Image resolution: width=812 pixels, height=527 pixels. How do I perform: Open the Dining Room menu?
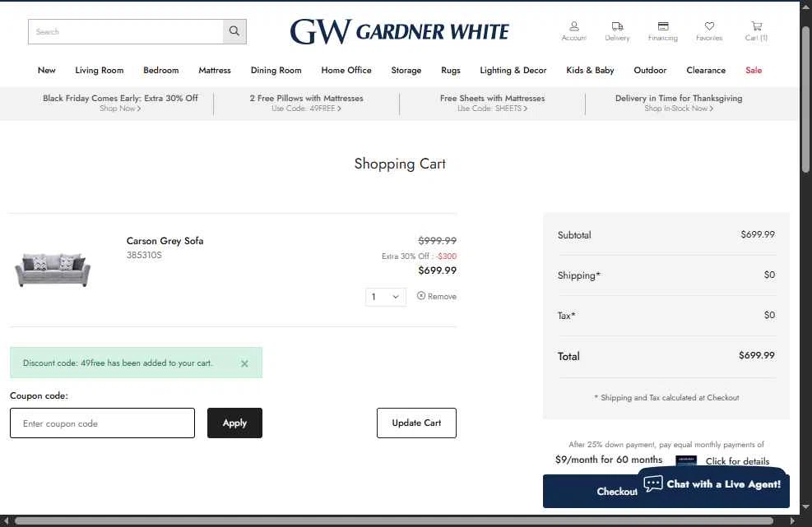276,70
